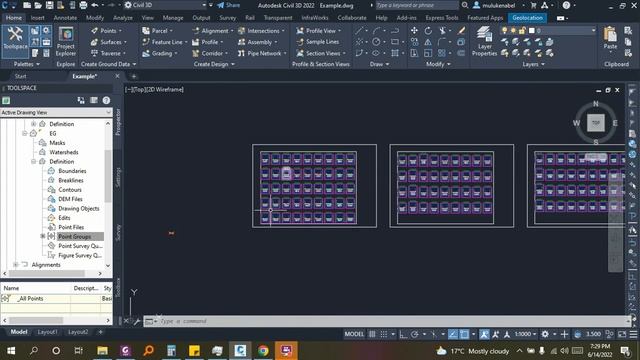
Task: Switch to the Start document tab
Action: point(20,76)
